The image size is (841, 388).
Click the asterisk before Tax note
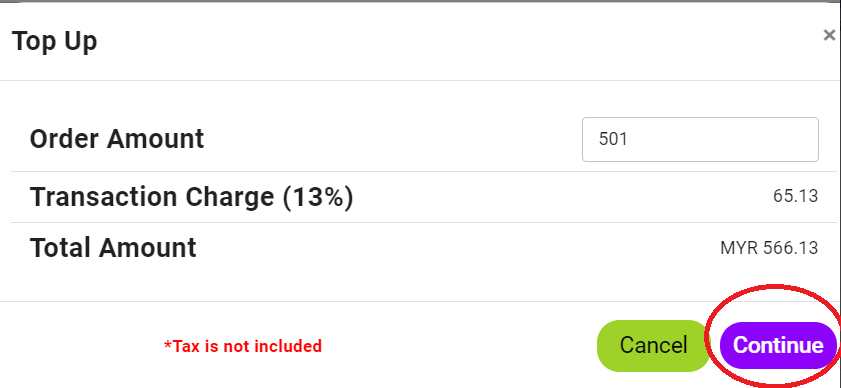point(168,343)
